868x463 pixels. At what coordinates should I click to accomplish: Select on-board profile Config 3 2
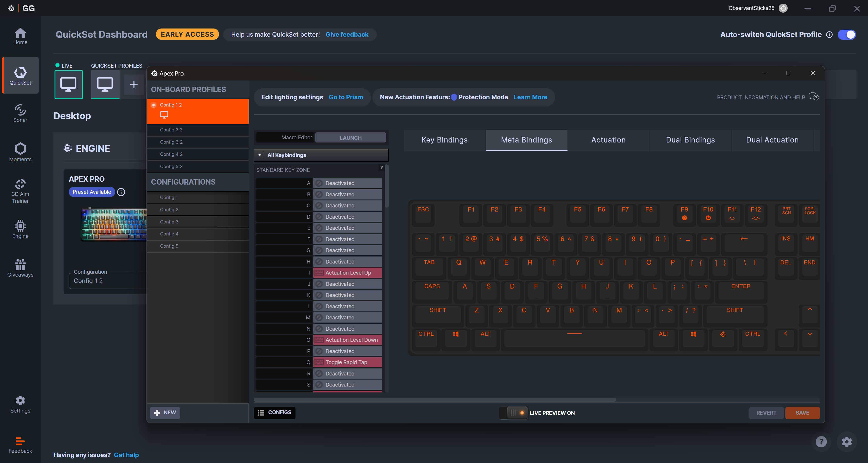198,142
